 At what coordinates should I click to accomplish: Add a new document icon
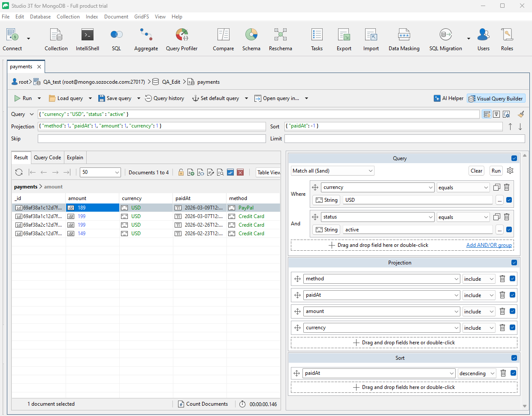click(191, 172)
